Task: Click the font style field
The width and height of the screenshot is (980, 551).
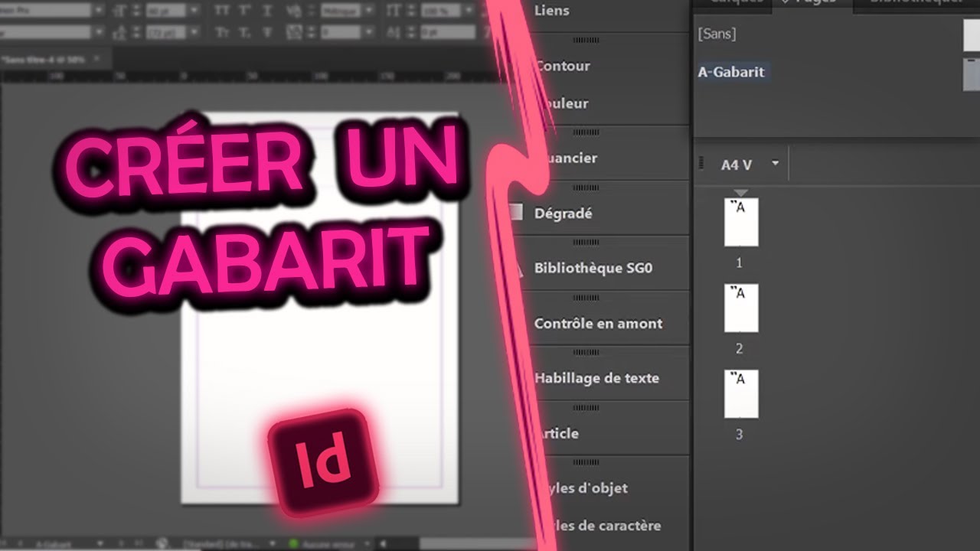Action: pos(46,32)
